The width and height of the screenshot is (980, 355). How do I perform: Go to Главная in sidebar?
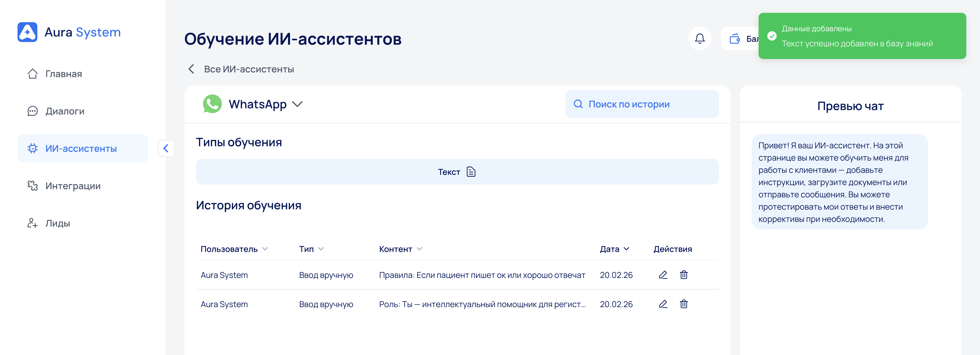(x=63, y=74)
